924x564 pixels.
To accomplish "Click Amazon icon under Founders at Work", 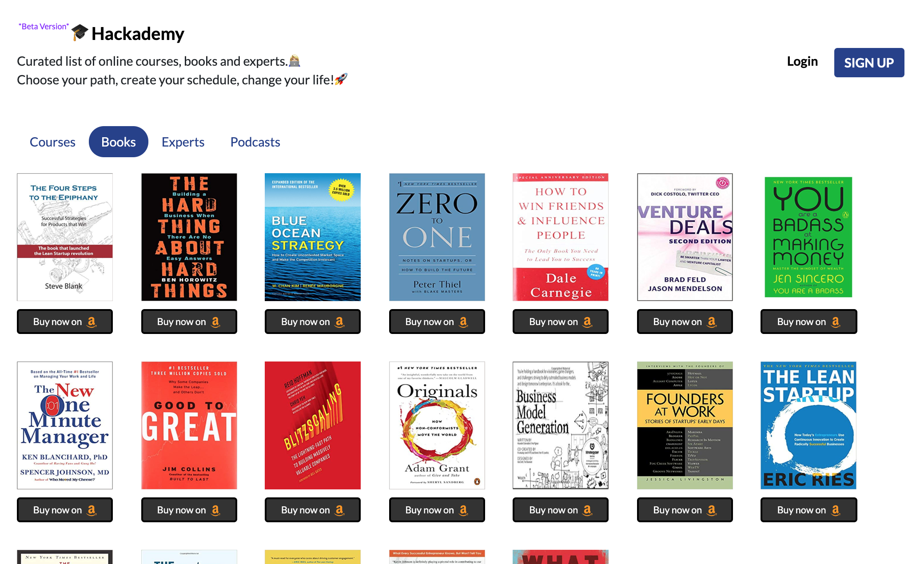I will [712, 510].
